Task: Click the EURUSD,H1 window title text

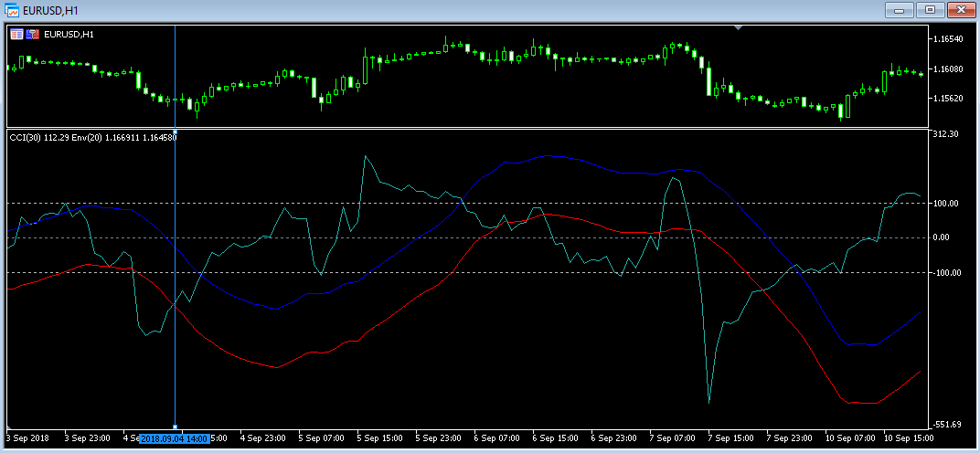Action: 49,11
